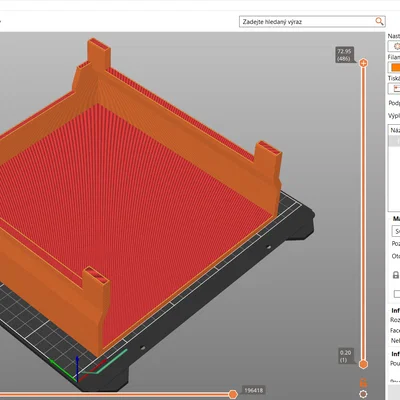Click the horizontal move slider handle at 196418
The height and width of the screenshot is (400, 400).
(233, 395)
